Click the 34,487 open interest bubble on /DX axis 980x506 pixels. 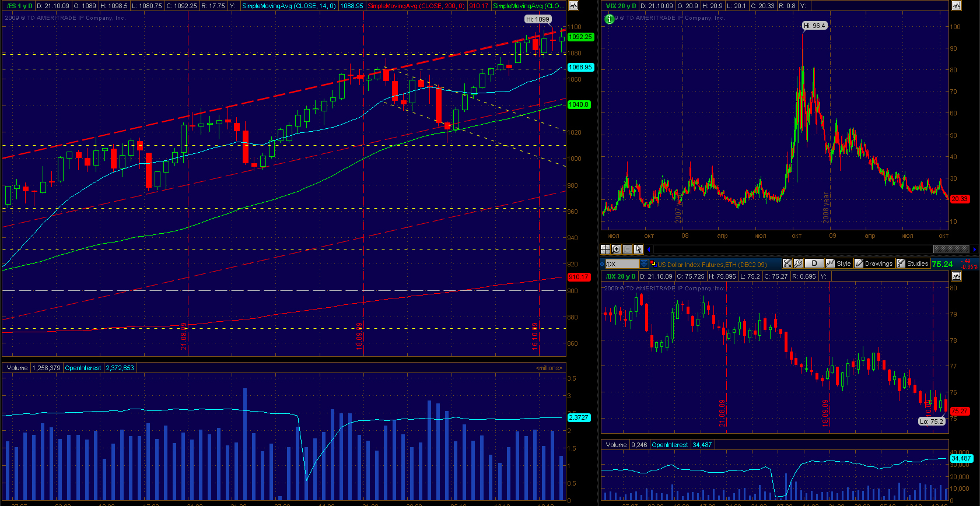961,458
